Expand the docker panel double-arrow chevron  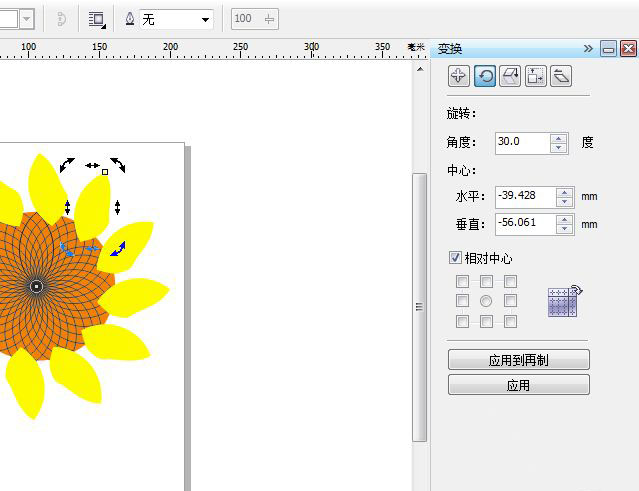coord(588,48)
